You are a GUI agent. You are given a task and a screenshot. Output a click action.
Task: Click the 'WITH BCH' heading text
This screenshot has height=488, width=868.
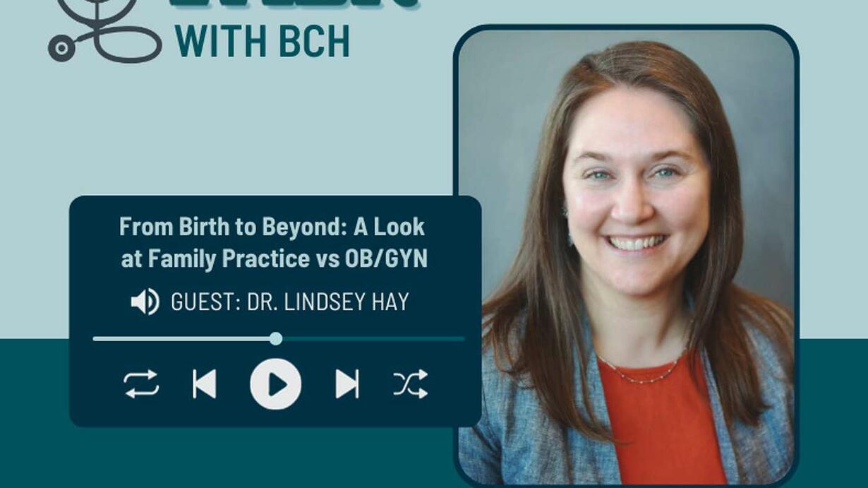click(x=261, y=42)
